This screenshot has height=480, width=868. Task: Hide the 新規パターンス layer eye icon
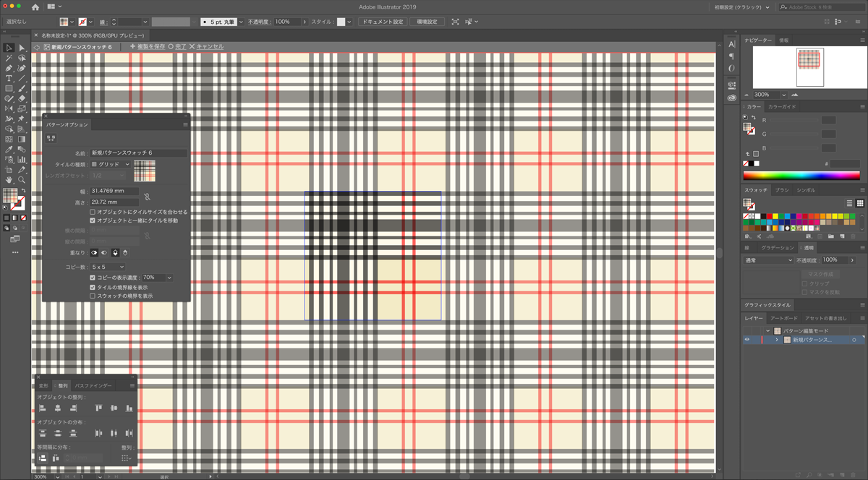tap(747, 339)
